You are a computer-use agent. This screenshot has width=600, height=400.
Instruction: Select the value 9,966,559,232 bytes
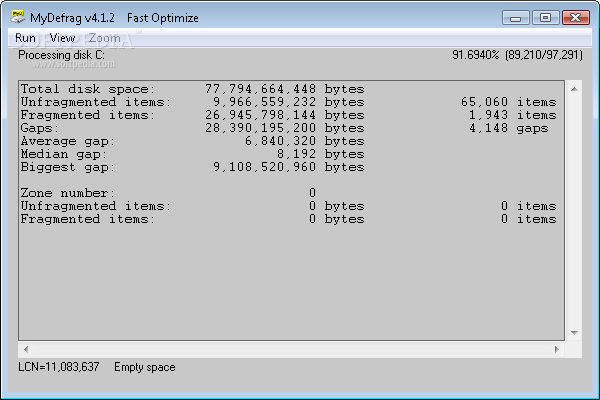[289, 102]
